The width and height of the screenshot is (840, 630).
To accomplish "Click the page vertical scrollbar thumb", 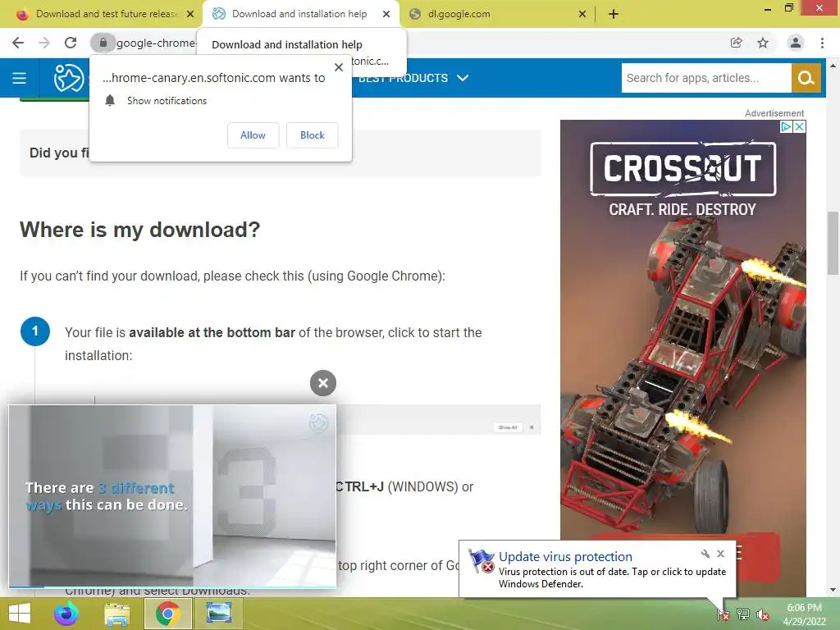I will (833, 243).
